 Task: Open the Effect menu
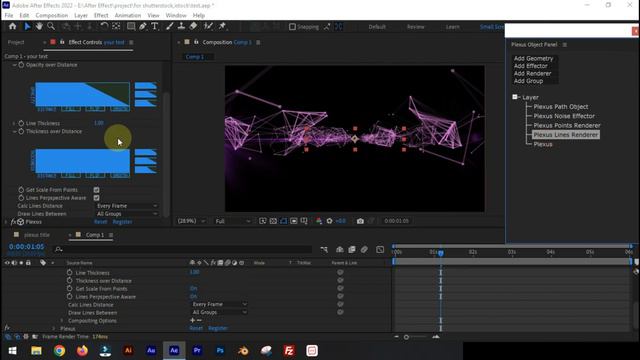point(101,15)
